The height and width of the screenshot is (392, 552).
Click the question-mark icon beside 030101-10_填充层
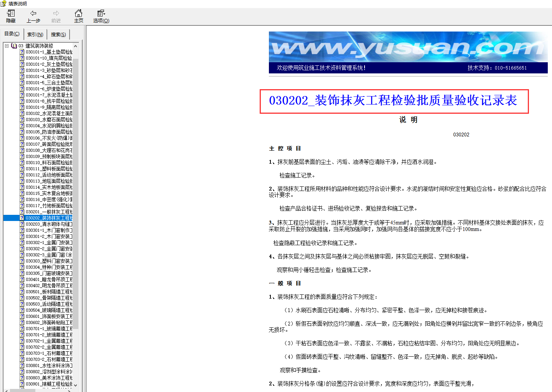(22, 58)
